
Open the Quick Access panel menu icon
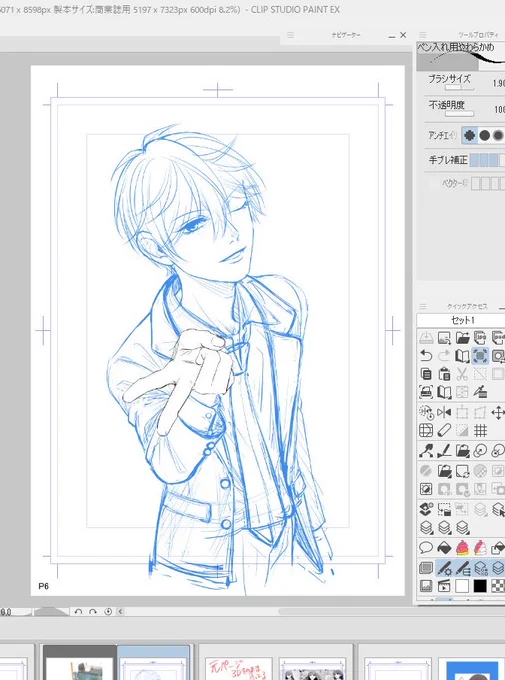(423, 306)
